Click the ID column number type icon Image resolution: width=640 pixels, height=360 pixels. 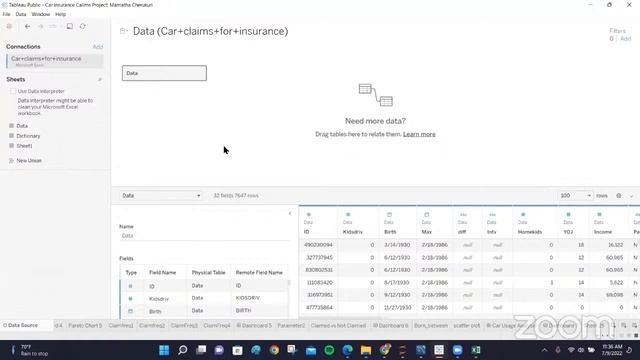[309, 214]
